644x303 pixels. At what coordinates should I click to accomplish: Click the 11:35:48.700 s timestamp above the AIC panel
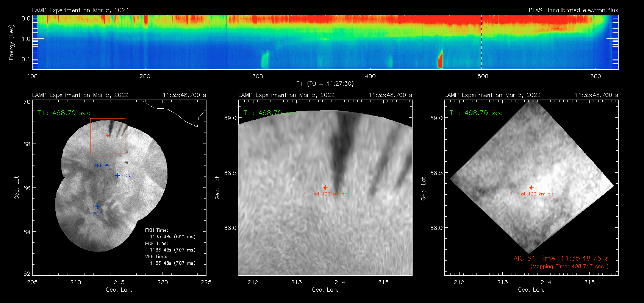[597, 95]
